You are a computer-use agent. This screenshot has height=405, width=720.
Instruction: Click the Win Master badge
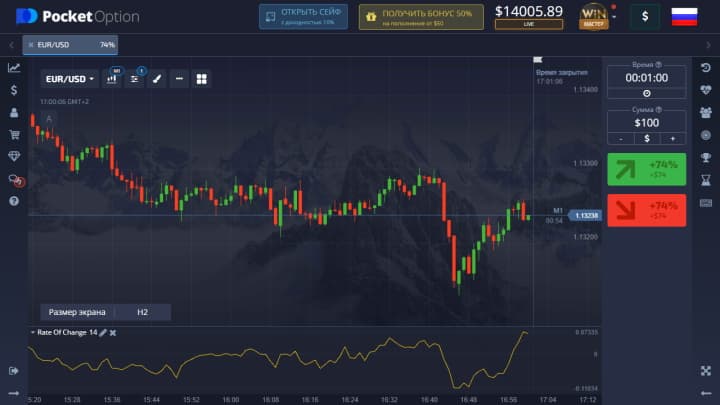pos(593,17)
